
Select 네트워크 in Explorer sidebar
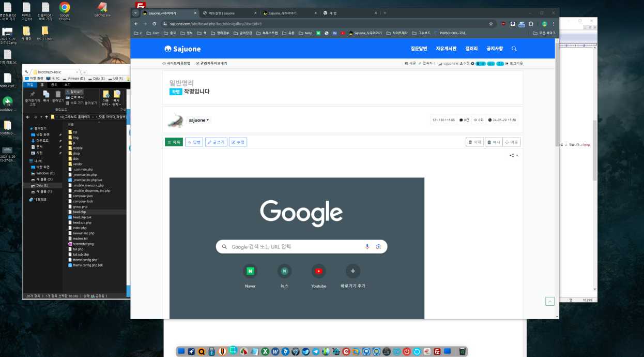tap(38, 199)
